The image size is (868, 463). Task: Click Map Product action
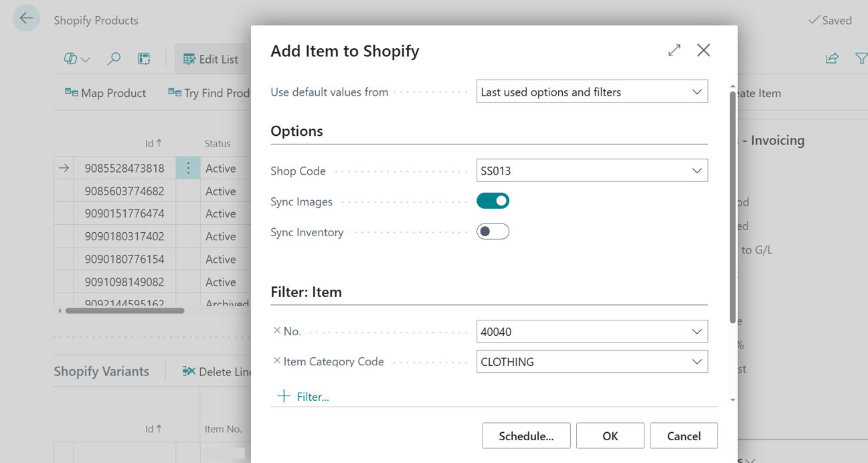[x=105, y=93]
